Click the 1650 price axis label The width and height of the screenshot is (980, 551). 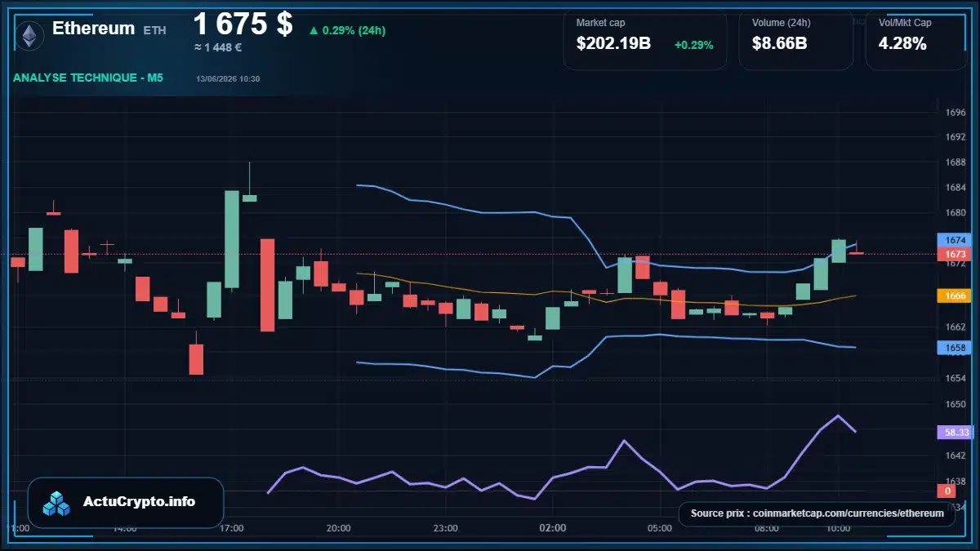(955, 404)
